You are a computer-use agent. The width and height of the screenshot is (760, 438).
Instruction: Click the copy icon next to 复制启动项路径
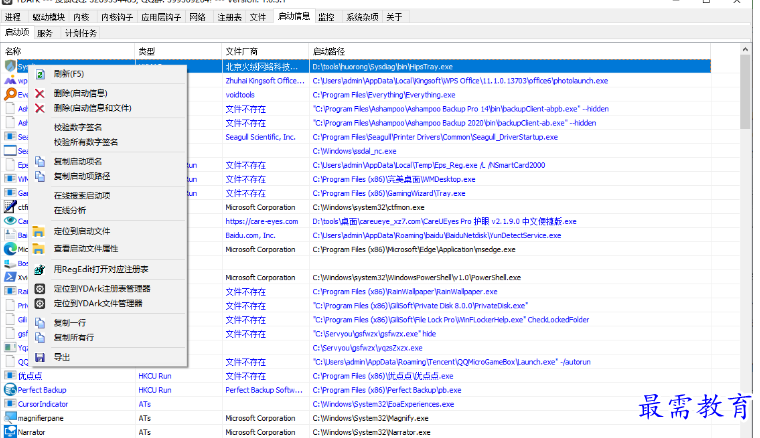[40, 176]
